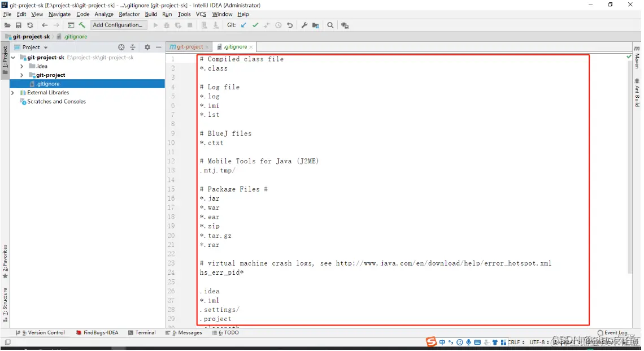Switch to the git-project editor tab
644x351 pixels.
[189, 47]
